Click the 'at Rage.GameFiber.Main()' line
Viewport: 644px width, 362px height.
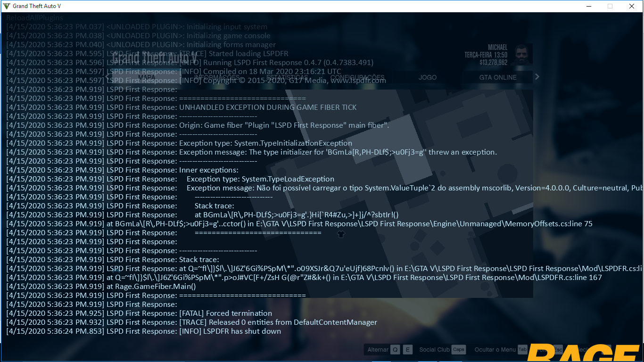point(101,287)
